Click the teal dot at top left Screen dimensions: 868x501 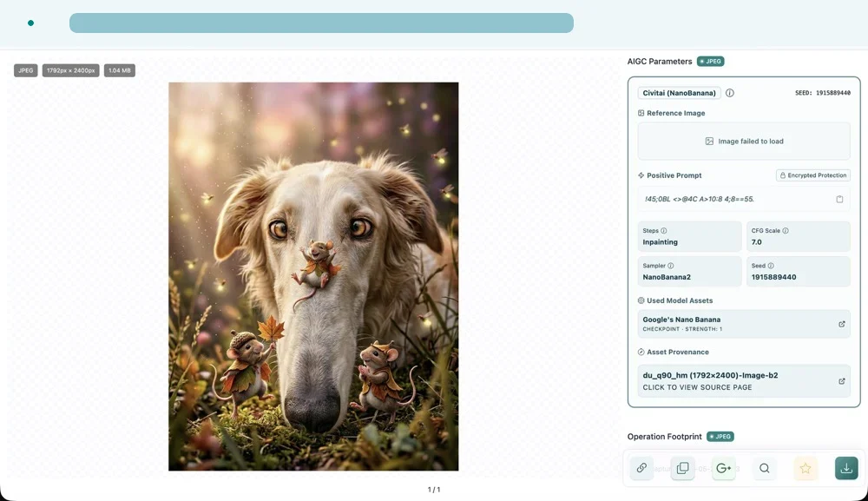click(x=31, y=23)
